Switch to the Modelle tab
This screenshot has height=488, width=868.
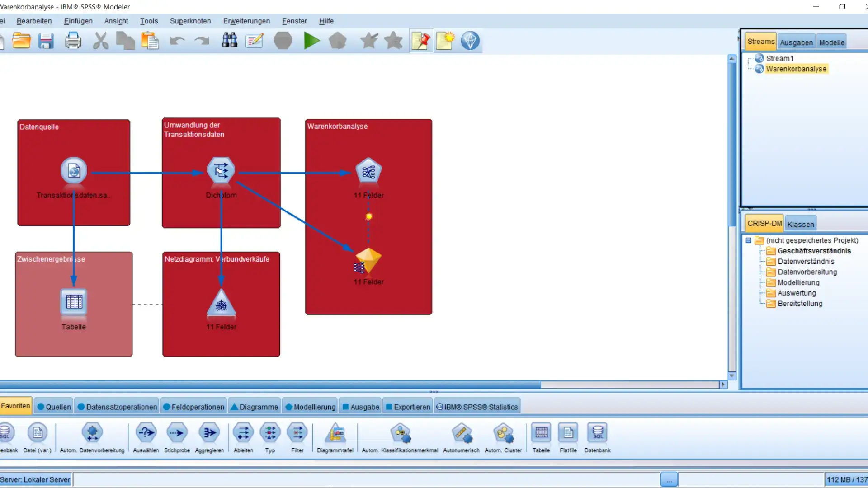point(831,42)
